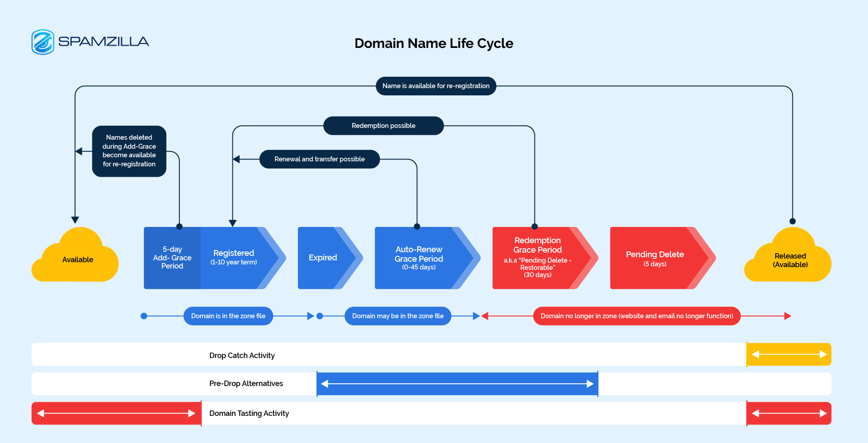This screenshot has height=443, width=868.
Task: Click the Domain is in the zone file pill
Action: [x=228, y=316]
